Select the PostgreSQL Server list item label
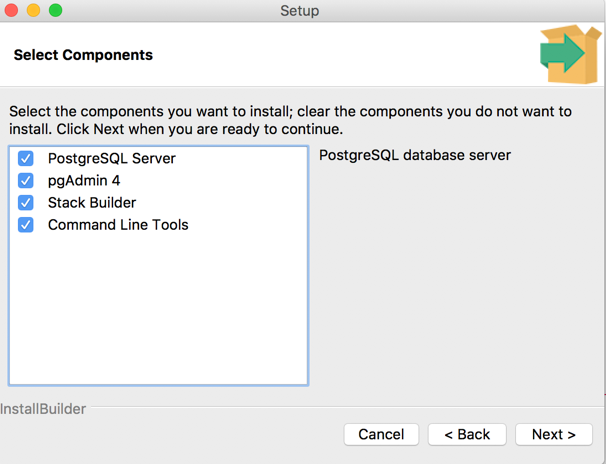 click(x=111, y=159)
